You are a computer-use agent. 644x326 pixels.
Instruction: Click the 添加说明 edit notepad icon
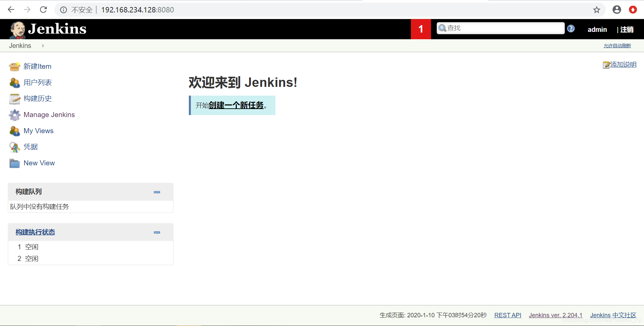(x=606, y=65)
